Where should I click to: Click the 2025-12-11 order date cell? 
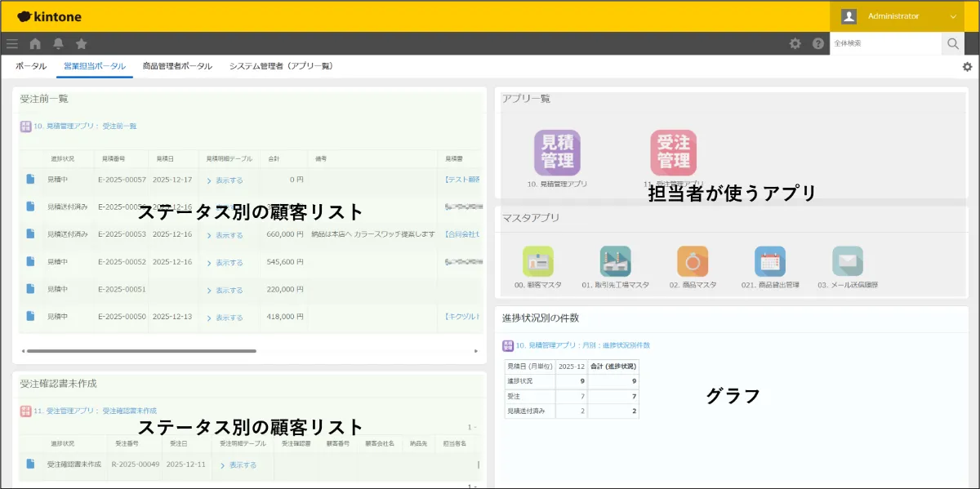click(185, 464)
